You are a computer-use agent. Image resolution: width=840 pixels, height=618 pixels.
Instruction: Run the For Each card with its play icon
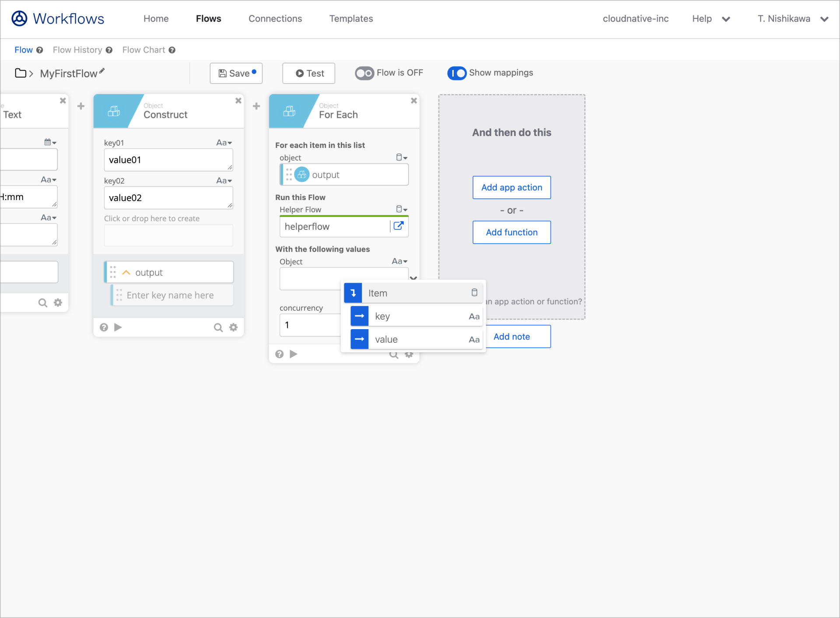coord(293,354)
